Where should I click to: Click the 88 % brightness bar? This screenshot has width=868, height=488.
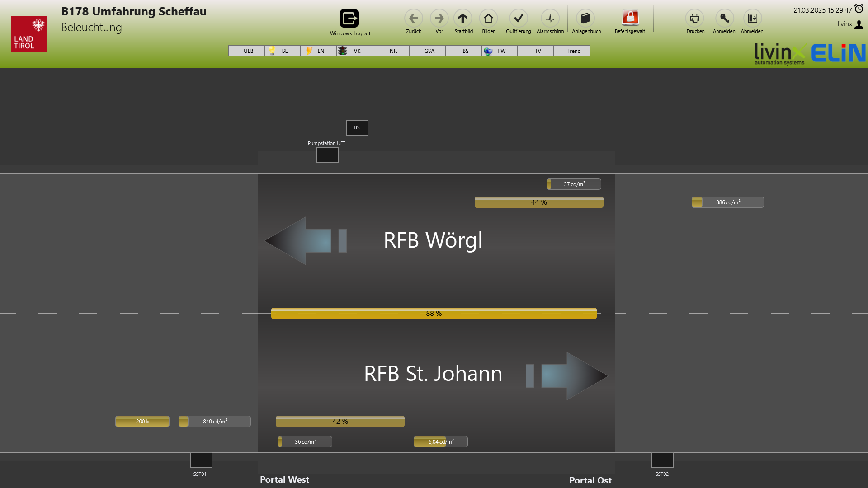434,314
